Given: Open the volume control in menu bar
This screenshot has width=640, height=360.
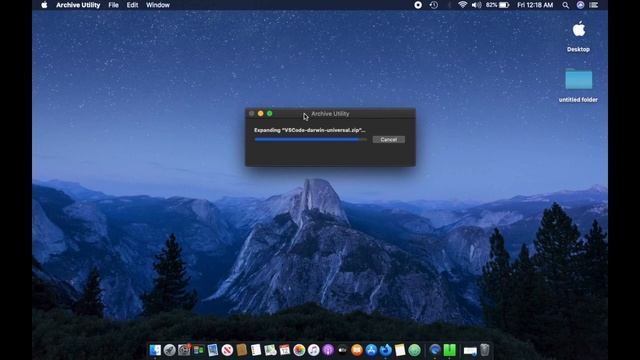Looking at the screenshot, I should tap(476, 5).
